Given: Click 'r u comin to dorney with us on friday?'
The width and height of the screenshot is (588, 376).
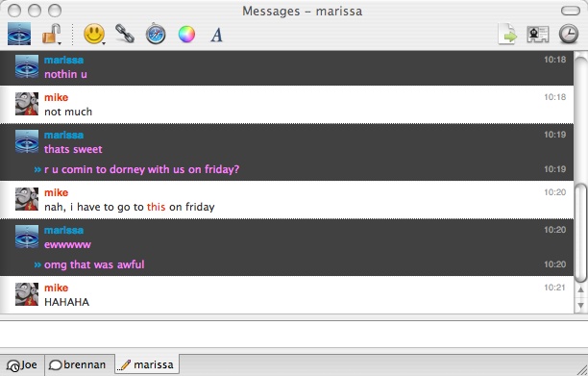Looking at the screenshot, I should click(x=142, y=169).
